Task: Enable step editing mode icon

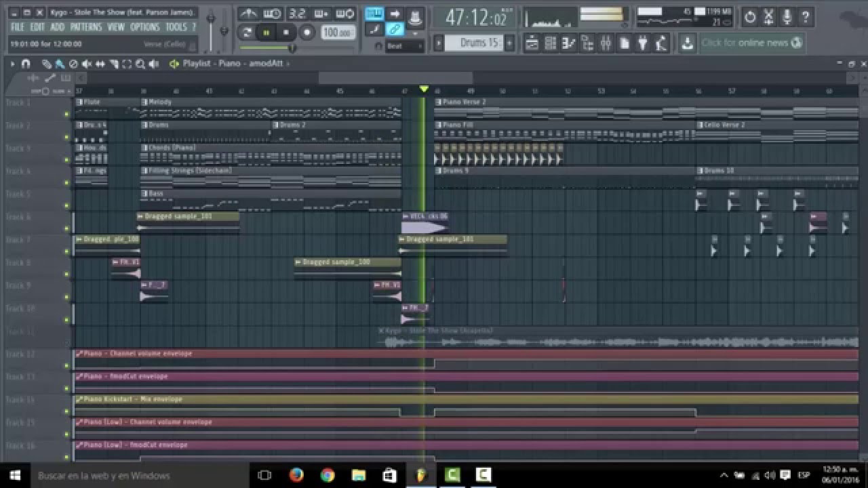Action: pyautogui.click(x=374, y=29)
